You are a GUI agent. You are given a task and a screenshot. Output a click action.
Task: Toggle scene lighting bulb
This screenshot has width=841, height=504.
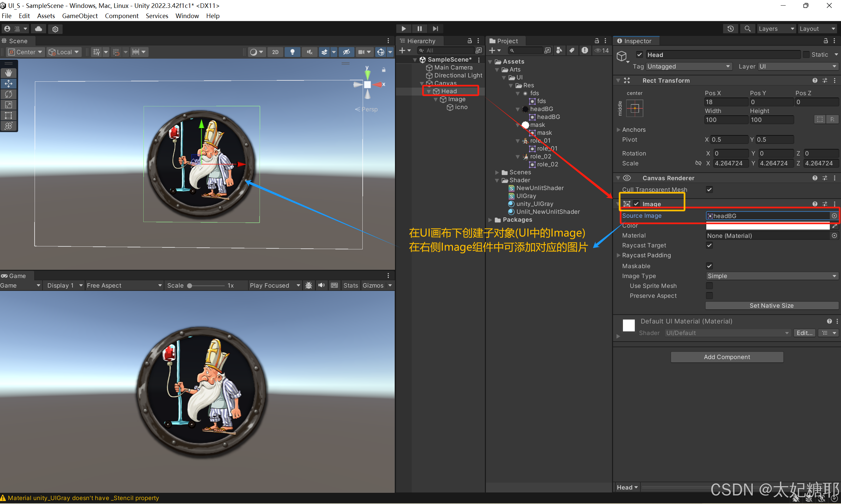[292, 52]
